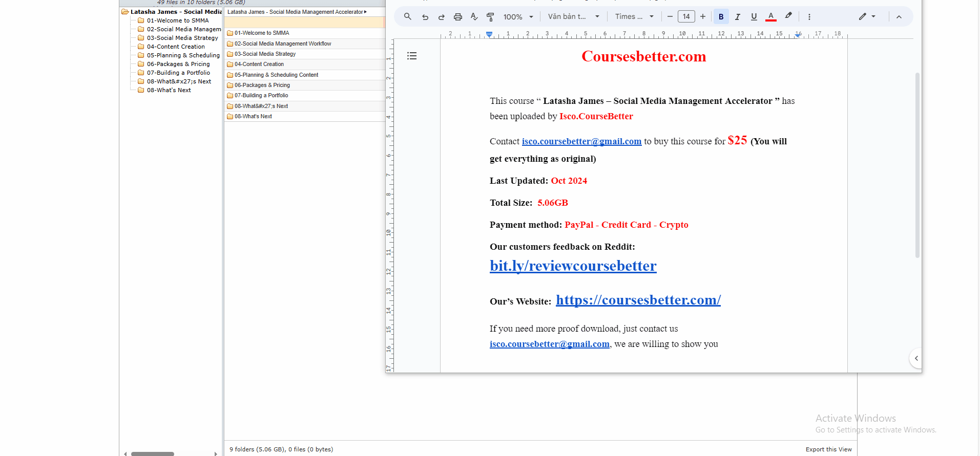Open 06-Packages & Pricing folder in list
980x456 pixels.
click(262, 85)
